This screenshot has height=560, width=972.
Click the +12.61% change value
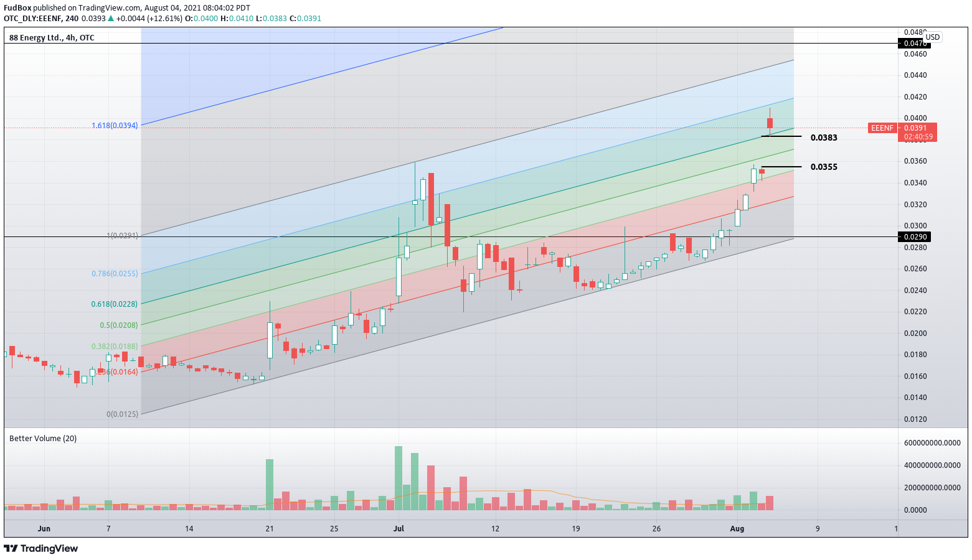pos(165,19)
